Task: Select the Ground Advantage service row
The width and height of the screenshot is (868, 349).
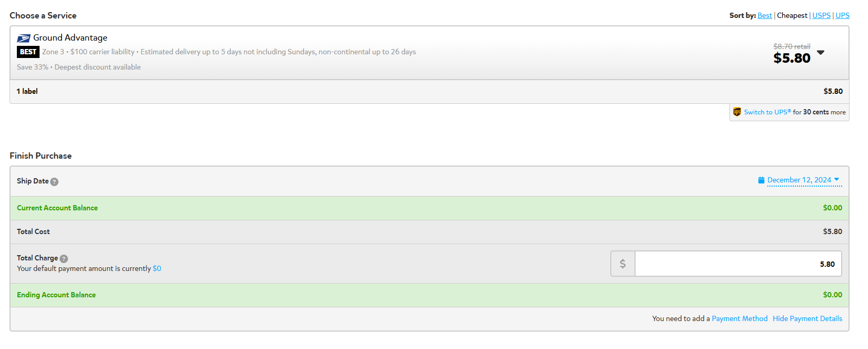Action: click(x=429, y=53)
